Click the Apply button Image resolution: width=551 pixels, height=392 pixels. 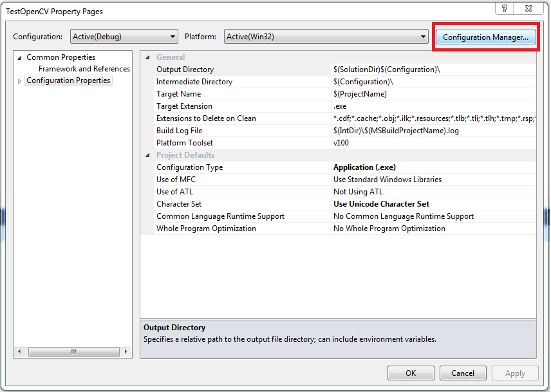pyautogui.click(x=515, y=373)
